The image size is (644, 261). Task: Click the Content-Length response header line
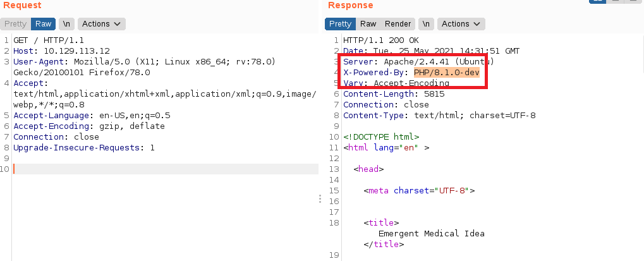tap(393, 94)
